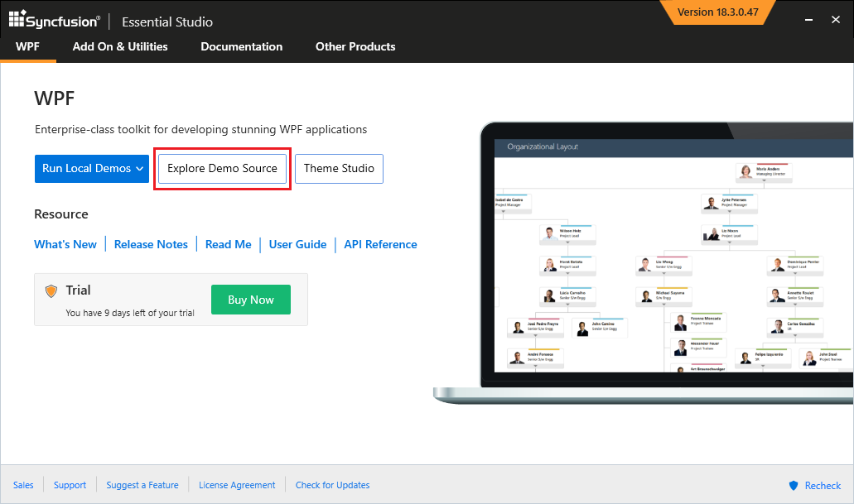Click the Essential Studio title text
The image size is (854, 504).
(167, 22)
